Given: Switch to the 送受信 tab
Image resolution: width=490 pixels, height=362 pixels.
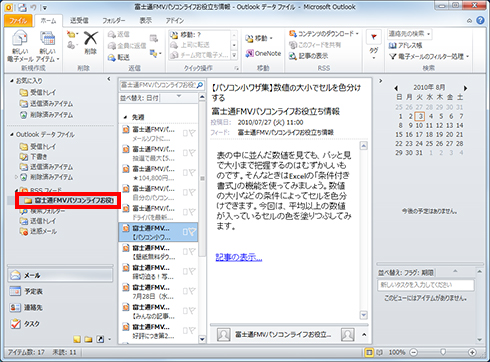Looking at the screenshot, I should pos(79,21).
